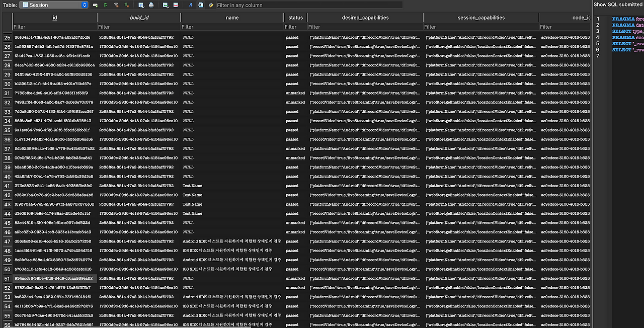Click the Filter field under id column
Viewport: 644px width, 328px height.
55,27
